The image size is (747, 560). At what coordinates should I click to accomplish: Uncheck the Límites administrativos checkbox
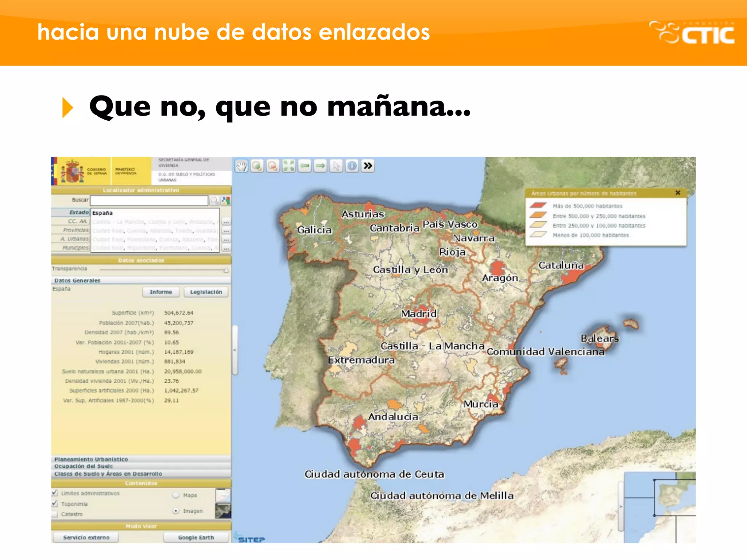point(55,493)
